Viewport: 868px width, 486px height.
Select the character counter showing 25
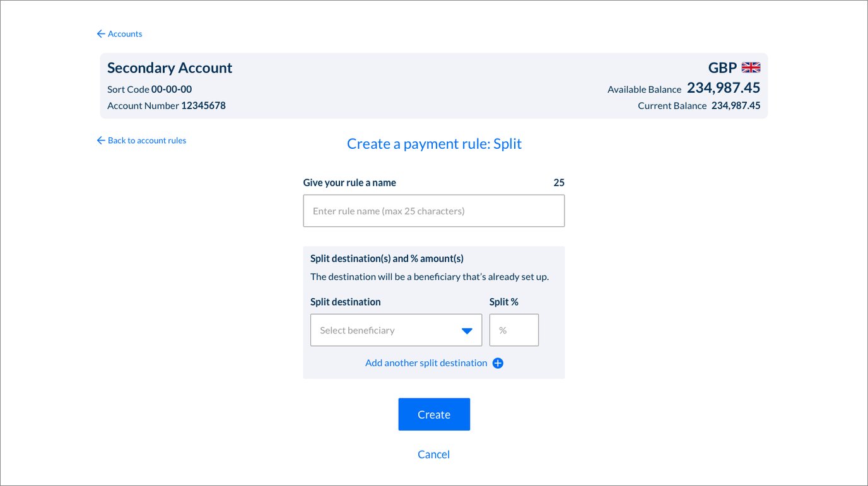tap(559, 182)
